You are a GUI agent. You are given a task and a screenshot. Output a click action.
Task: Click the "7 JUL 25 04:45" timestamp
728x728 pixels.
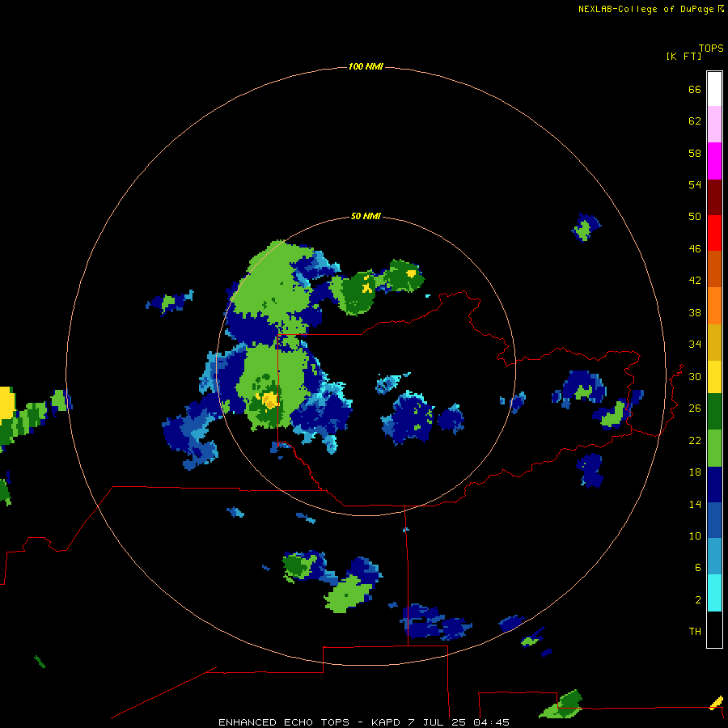coord(459,722)
